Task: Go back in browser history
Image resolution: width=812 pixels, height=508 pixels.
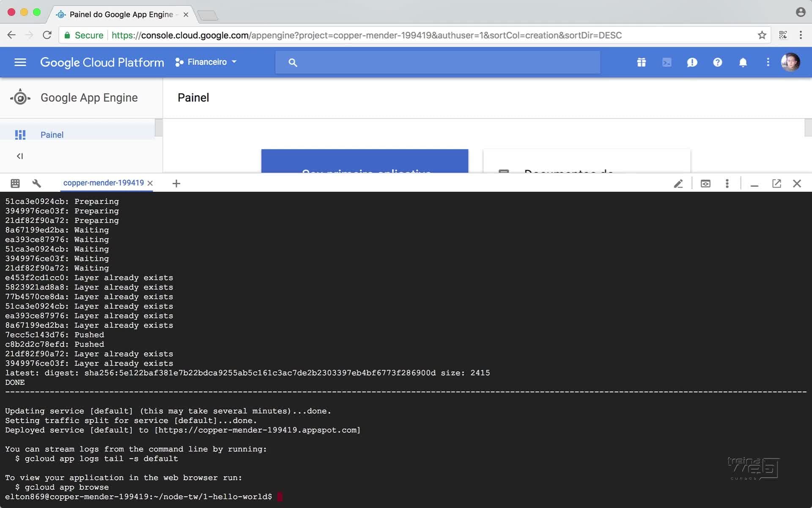Action: [11, 35]
